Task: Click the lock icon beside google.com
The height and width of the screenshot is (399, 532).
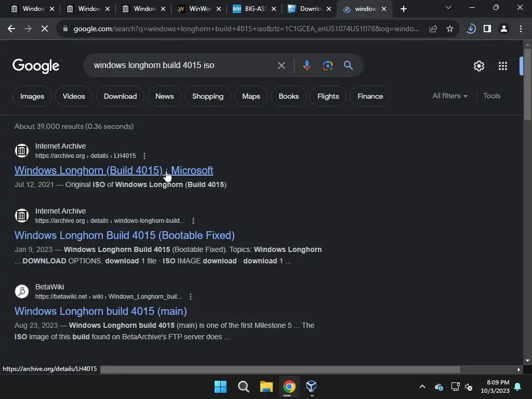Action: [65, 29]
